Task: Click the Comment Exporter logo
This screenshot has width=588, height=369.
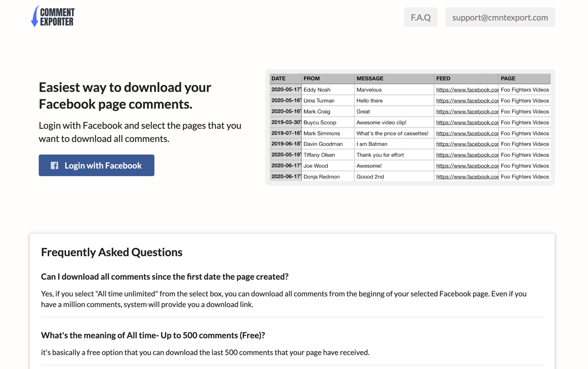Action: tap(52, 17)
